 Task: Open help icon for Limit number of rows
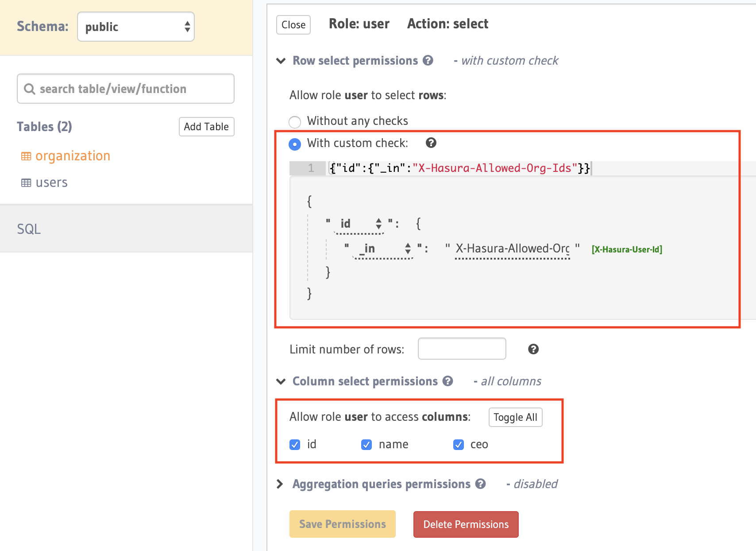[x=533, y=349]
